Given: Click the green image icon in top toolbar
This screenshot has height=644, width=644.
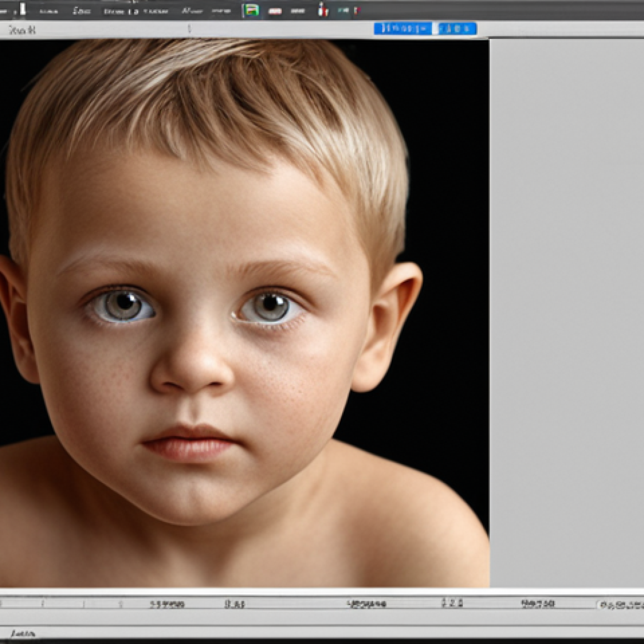Looking at the screenshot, I should [x=251, y=10].
